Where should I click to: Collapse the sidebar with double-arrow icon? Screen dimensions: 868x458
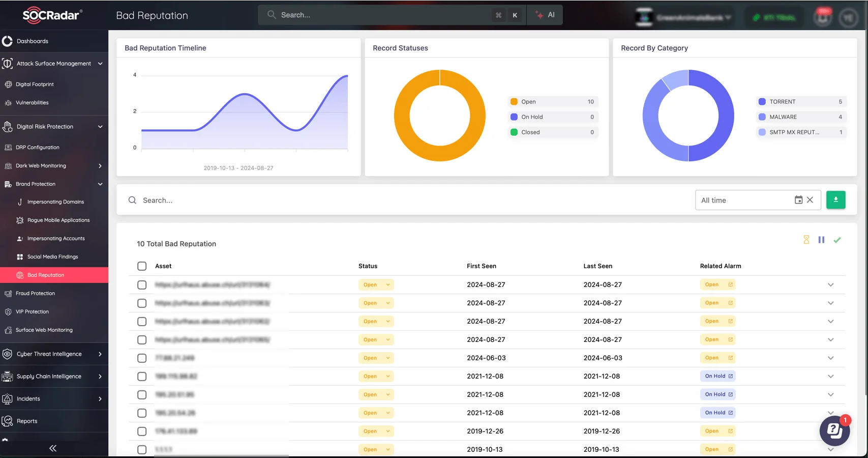[53, 448]
